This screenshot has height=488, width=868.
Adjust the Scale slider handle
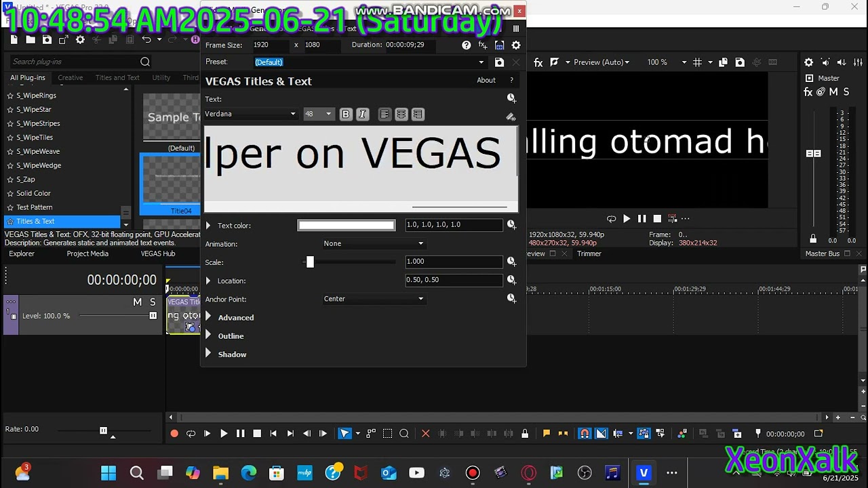click(310, 262)
